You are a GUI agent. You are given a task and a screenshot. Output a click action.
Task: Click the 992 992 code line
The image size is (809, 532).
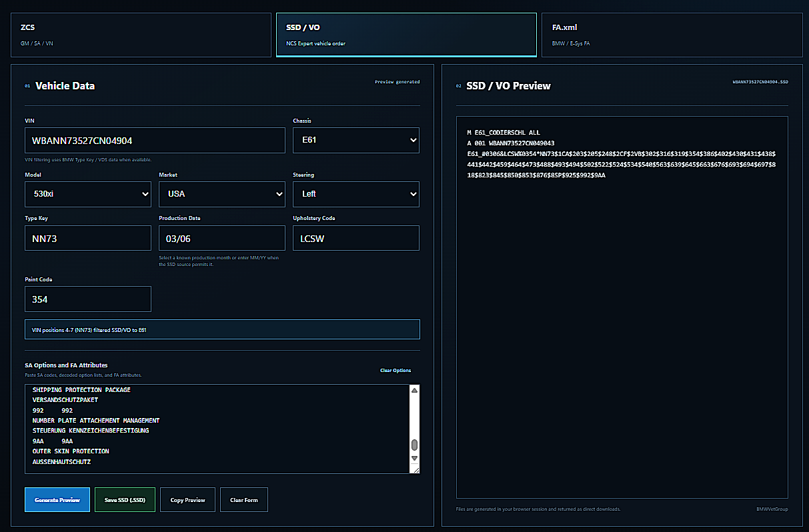[53, 411]
